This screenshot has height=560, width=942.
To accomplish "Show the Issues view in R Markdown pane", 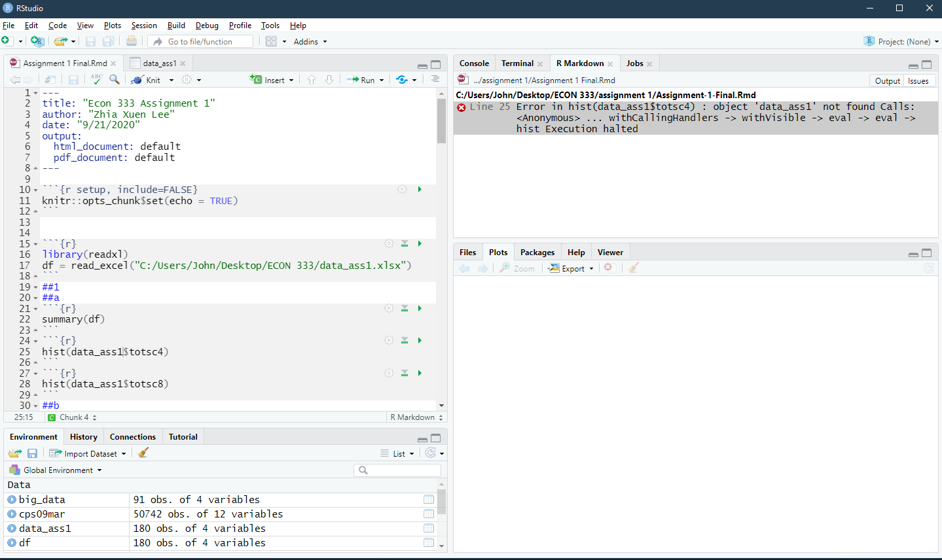I will pyautogui.click(x=918, y=80).
